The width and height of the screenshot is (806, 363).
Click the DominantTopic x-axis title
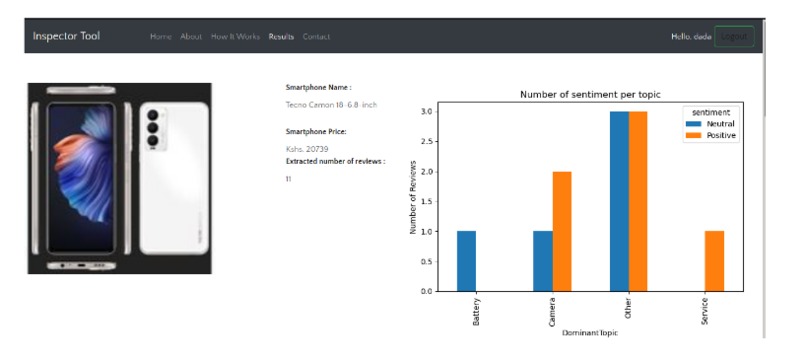(x=590, y=333)
